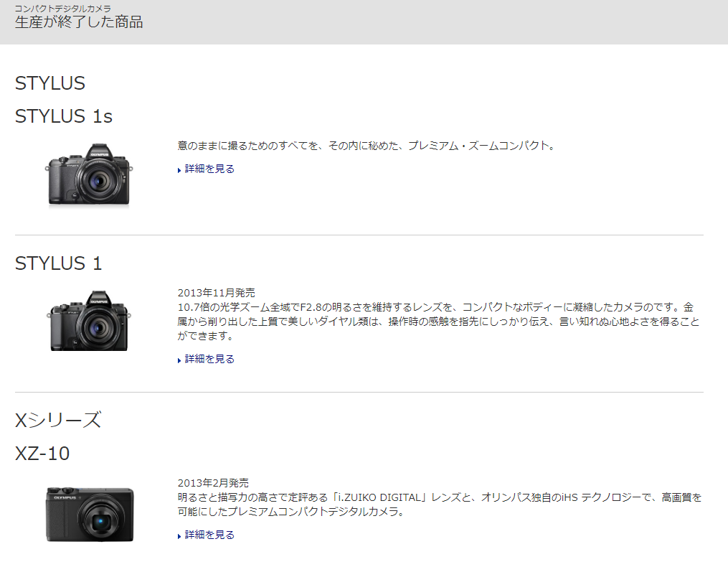Open 詳細を見る link for XZ-10
The width and height of the screenshot is (728, 572).
tap(209, 535)
